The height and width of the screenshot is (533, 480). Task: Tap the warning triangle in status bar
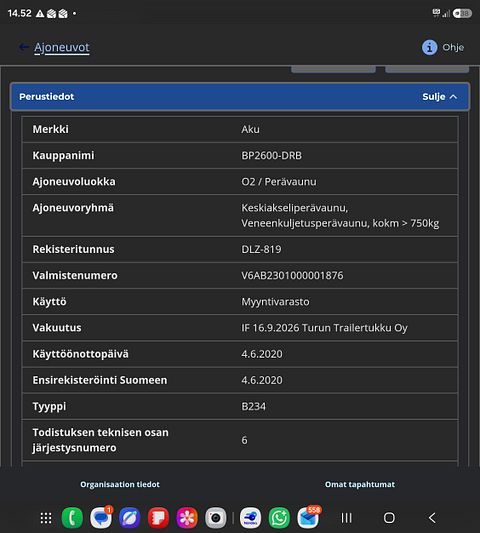(x=40, y=14)
